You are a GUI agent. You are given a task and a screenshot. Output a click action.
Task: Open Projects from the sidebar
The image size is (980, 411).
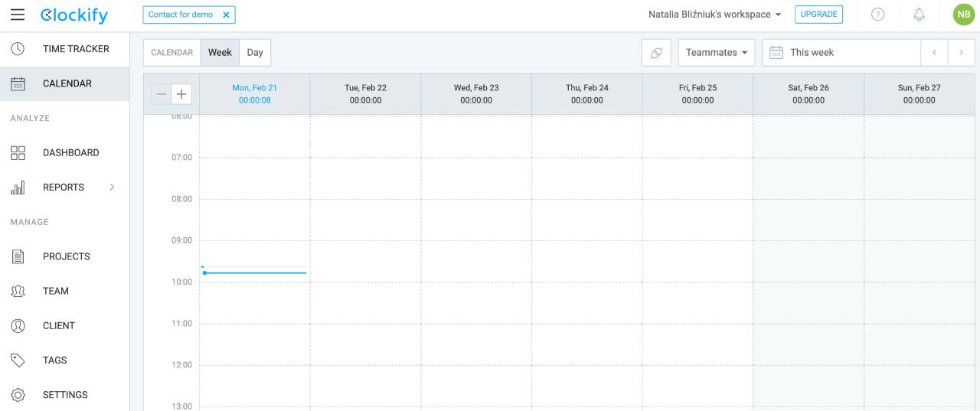click(65, 256)
